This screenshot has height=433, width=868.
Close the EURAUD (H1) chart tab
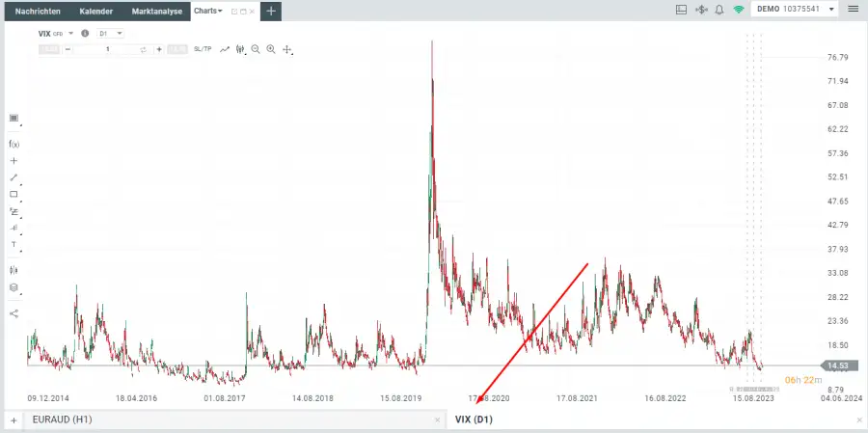click(437, 420)
